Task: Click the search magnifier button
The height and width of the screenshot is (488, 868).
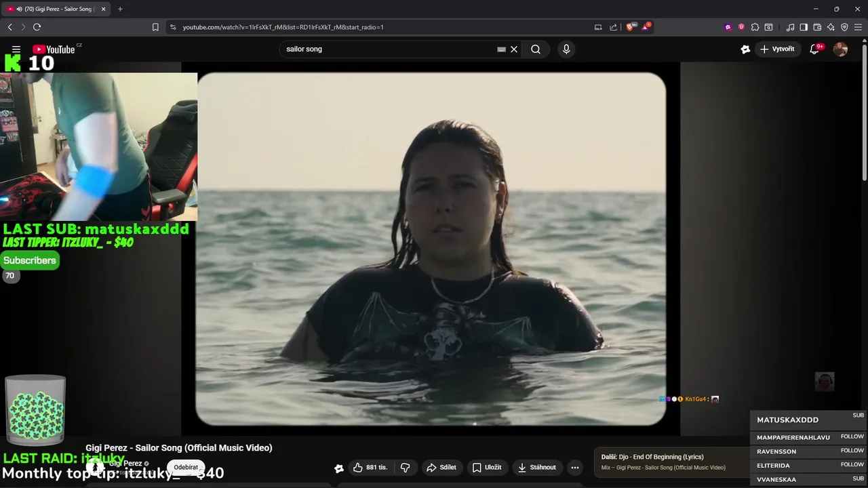Action: point(536,49)
